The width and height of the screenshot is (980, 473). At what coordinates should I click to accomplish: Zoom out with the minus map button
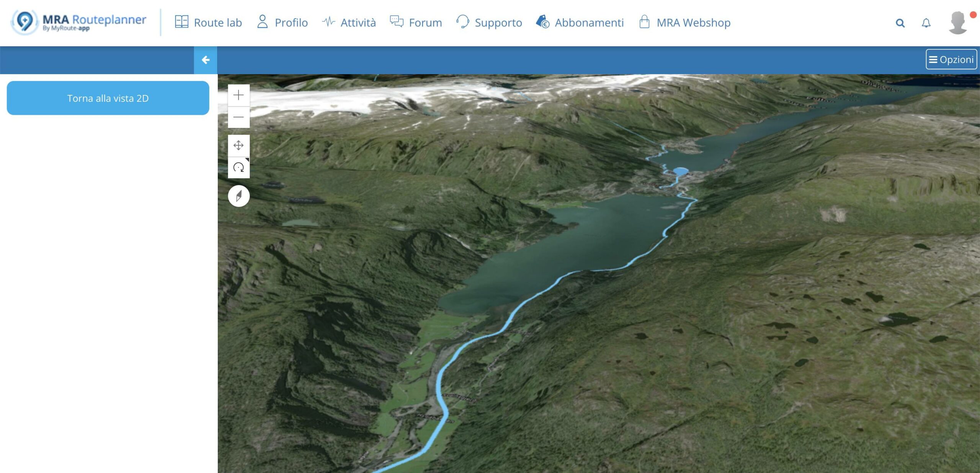click(238, 117)
